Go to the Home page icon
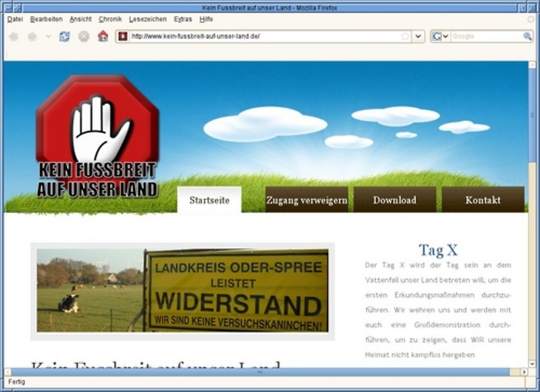 pos(103,36)
